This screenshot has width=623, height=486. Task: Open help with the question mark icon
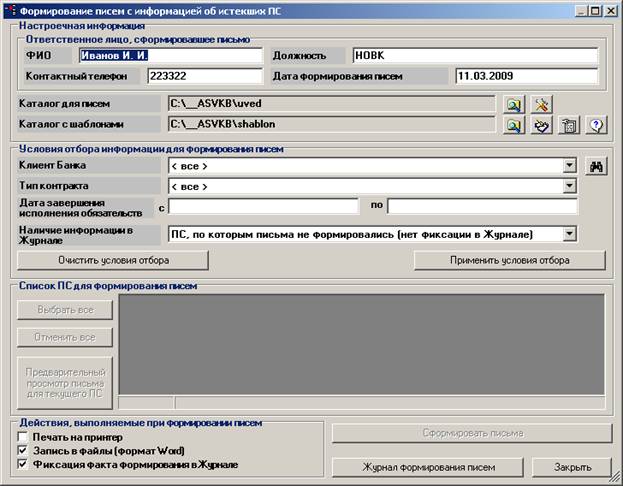pyautogui.click(x=597, y=125)
